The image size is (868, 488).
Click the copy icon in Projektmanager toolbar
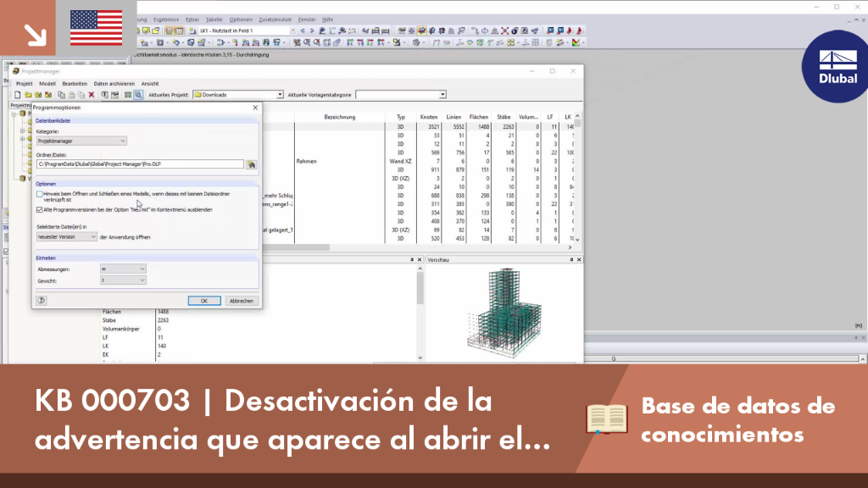pos(61,95)
